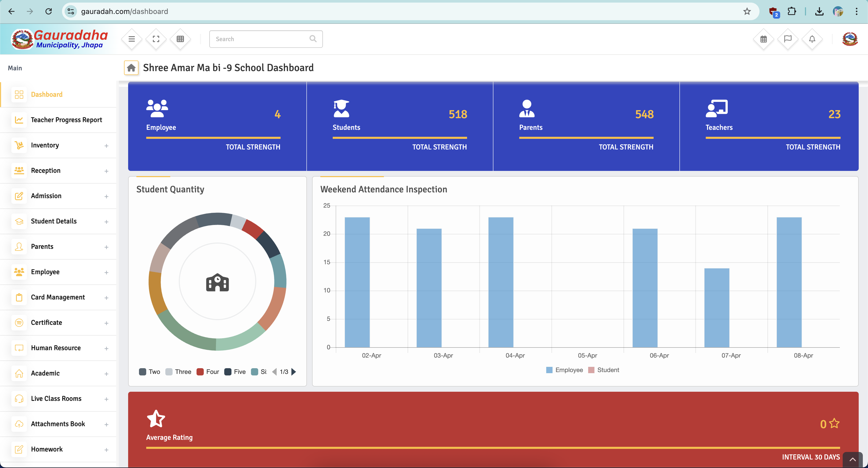Select Live Class Rooms in sidebar
Viewport: 868px width, 468px height.
click(x=58, y=398)
